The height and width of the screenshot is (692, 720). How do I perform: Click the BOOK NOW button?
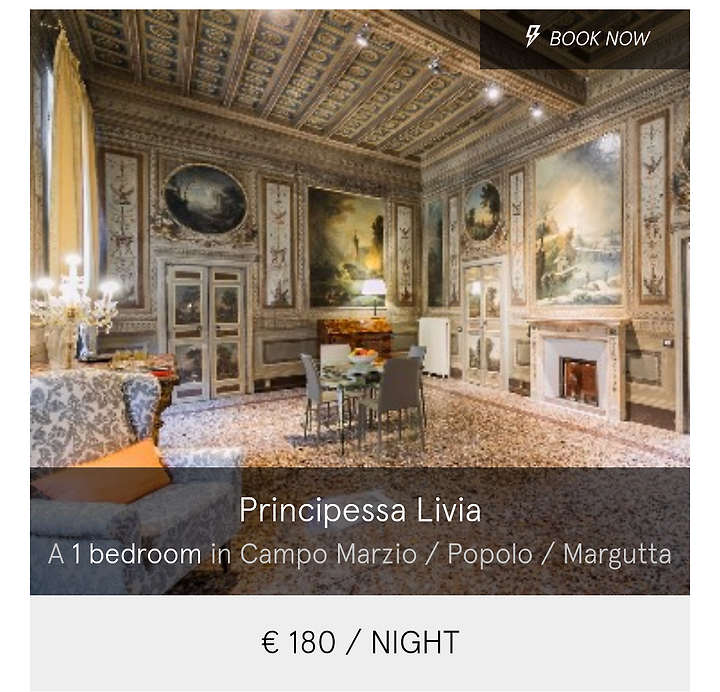click(x=585, y=39)
